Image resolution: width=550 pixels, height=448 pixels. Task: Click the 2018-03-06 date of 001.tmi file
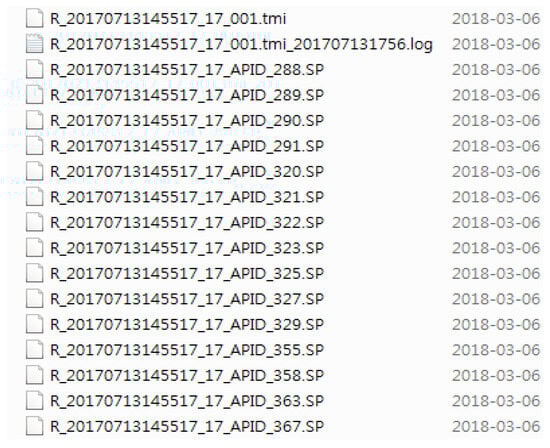pos(496,19)
